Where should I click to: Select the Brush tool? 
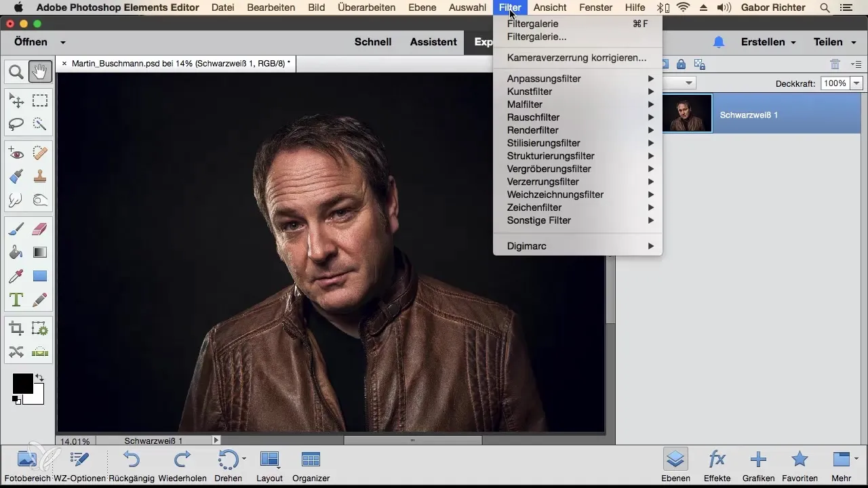point(16,230)
